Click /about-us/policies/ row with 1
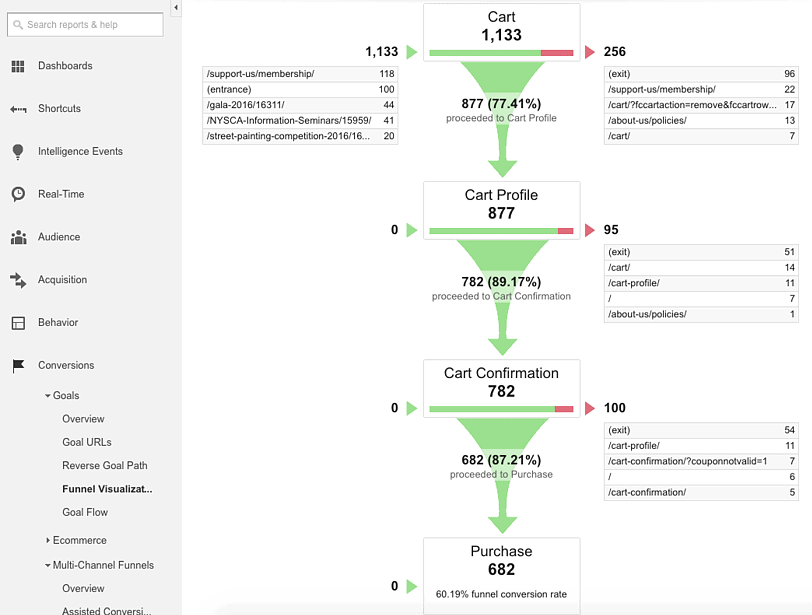Viewport: 812px width, 615px height. pos(701,314)
